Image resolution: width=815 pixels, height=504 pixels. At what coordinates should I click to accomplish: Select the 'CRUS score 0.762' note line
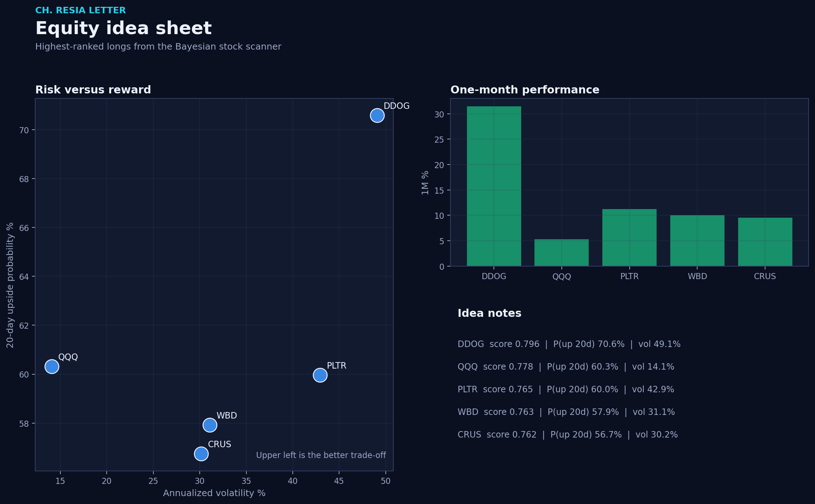coord(568,435)
